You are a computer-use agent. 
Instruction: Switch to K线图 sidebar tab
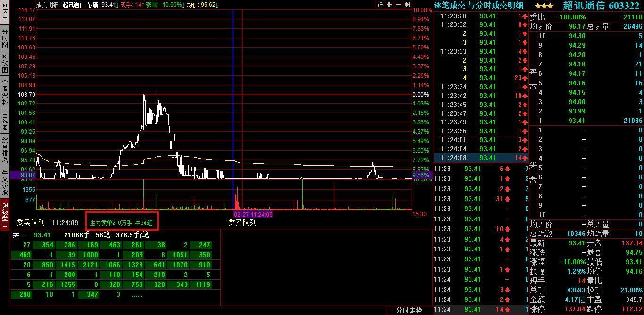click(5, 64)
